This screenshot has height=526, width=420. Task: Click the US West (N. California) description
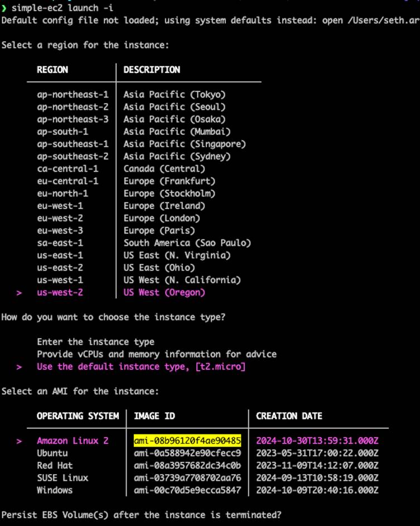(x=182, y=280)
